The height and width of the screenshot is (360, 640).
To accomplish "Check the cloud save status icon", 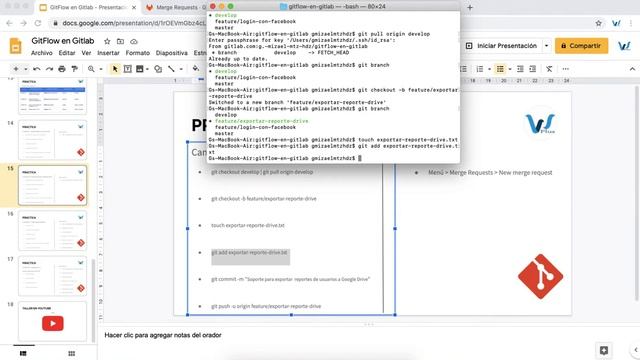I will (x=133, y=41).
